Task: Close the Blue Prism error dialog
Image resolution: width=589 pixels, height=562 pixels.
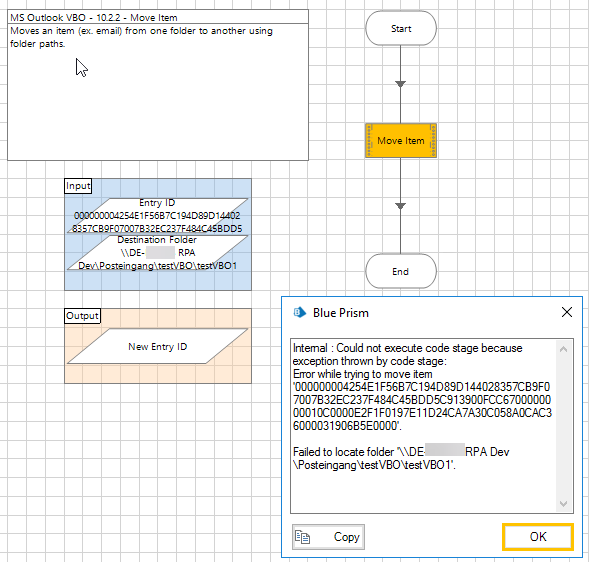Action: (x=566, y=312)
